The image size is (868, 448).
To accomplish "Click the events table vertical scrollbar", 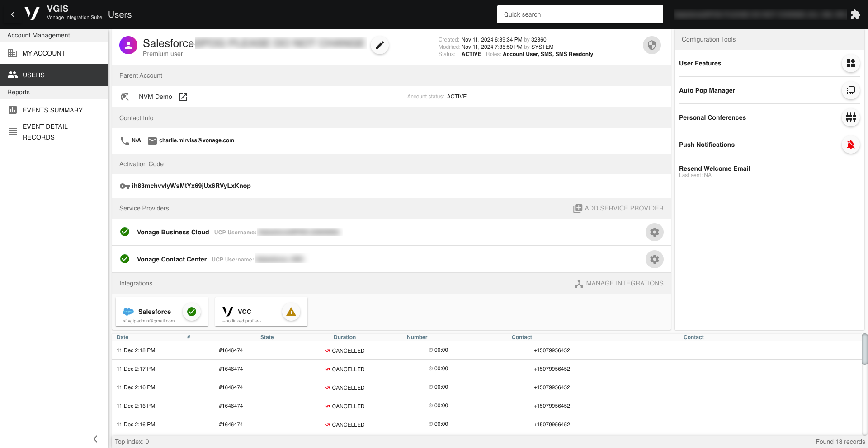I will tap(864, 349).
